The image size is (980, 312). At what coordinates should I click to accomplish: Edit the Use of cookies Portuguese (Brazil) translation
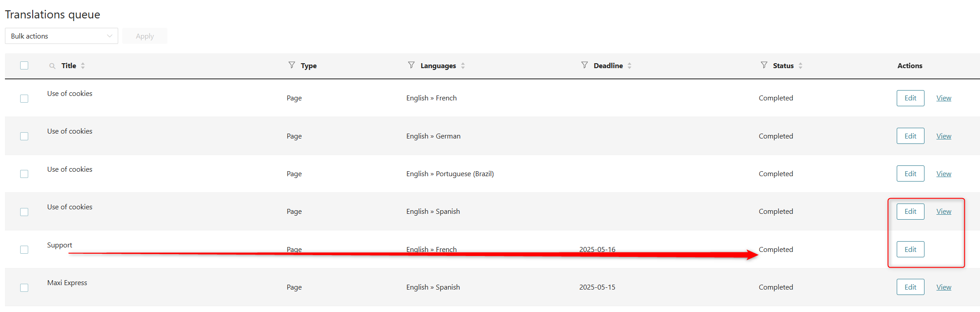910,173
